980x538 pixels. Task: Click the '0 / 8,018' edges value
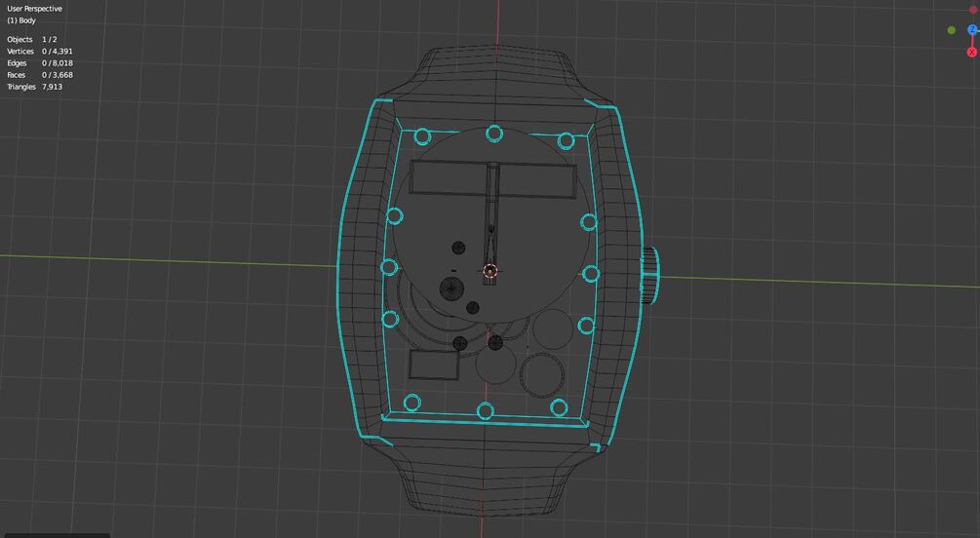tap(58, 63)
